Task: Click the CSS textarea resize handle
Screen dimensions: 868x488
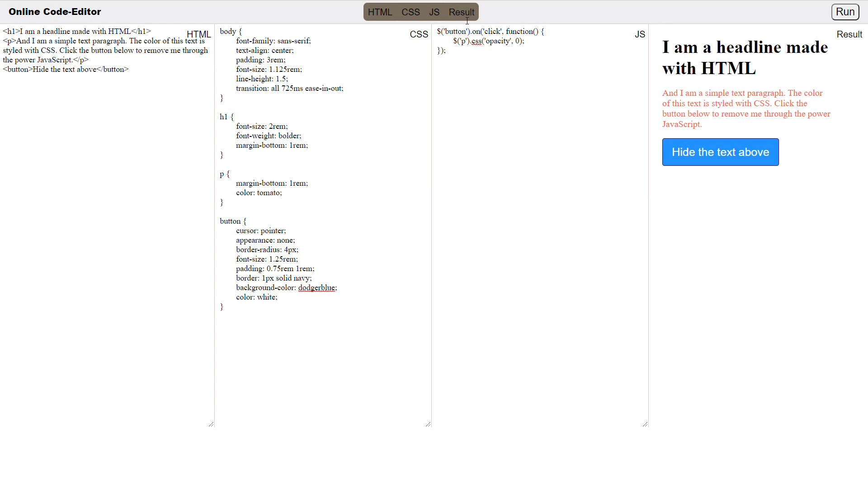Action: [x=428, y=424]
